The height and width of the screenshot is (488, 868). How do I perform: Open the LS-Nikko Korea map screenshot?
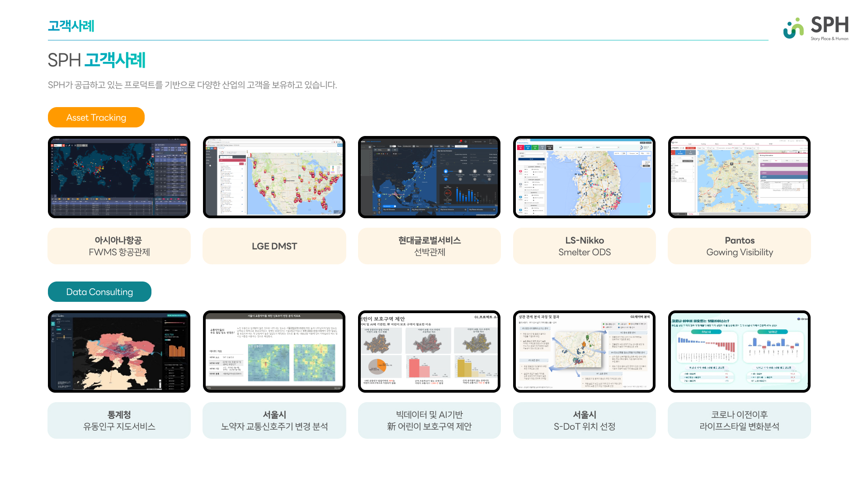[x=584, y=177]
